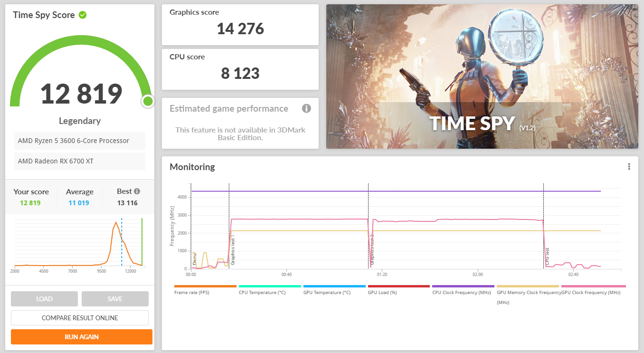Click the 01:20 time label on chart axis
644x353 pixels.
tap(382, 275)
